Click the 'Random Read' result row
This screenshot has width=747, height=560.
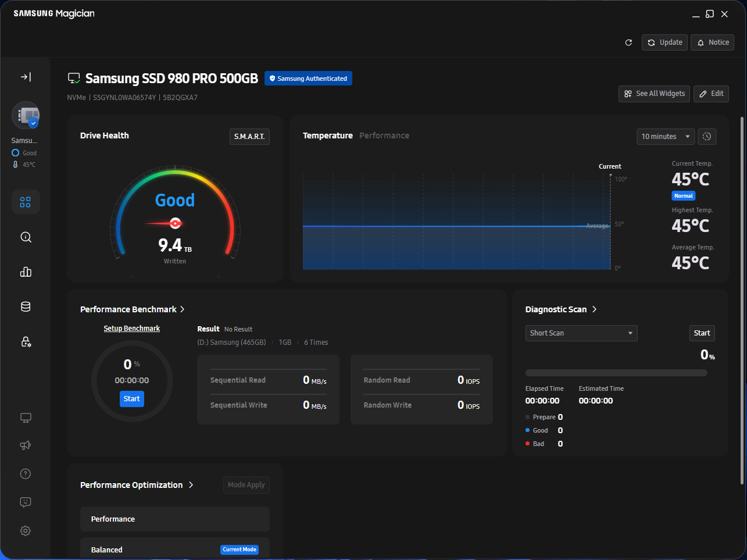click(x=421, y=380)
